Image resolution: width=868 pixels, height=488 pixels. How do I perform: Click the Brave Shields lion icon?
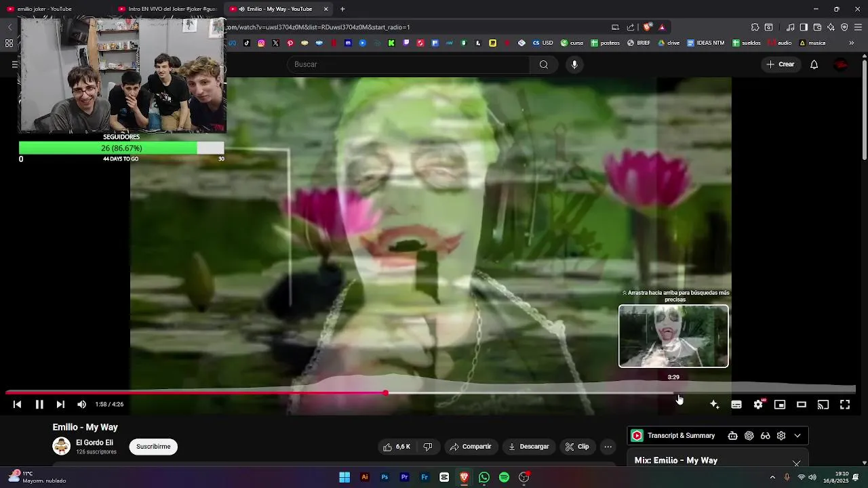click(647, 27)
